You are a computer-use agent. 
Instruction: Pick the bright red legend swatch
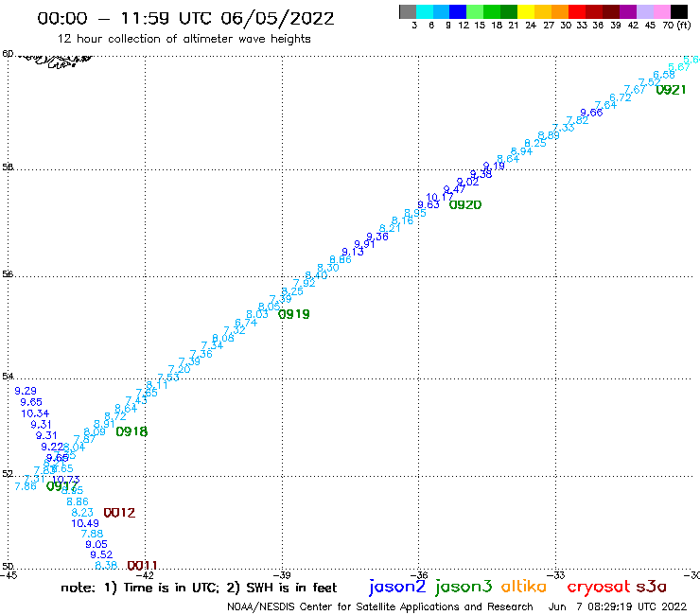point(577,11)
